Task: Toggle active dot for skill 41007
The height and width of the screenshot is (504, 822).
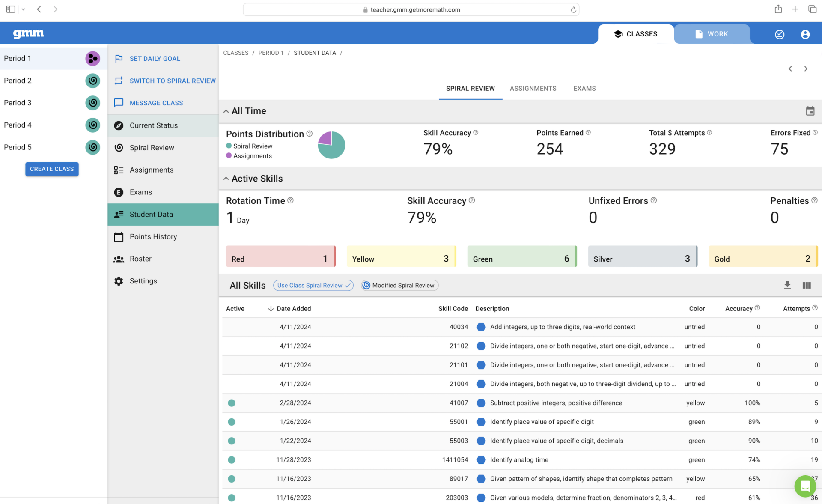Action: click(232, 403)
